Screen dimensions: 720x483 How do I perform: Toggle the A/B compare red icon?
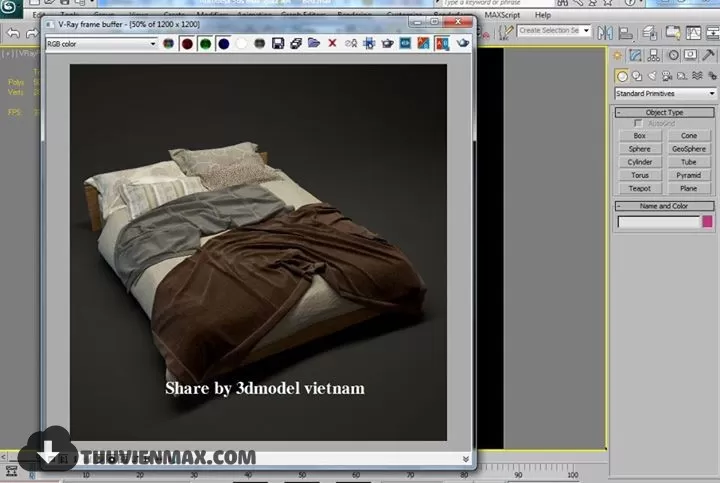point(442,44)
